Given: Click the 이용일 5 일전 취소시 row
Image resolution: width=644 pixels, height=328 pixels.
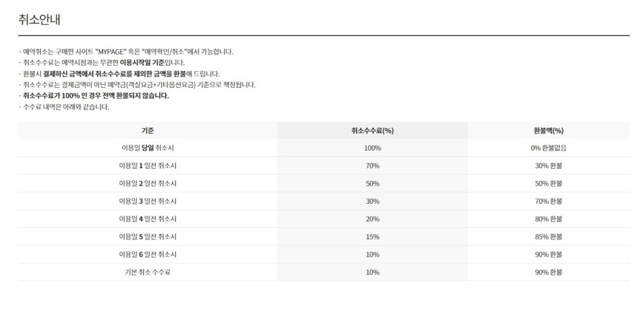Looking at the screenshot, I should point(324,237).
